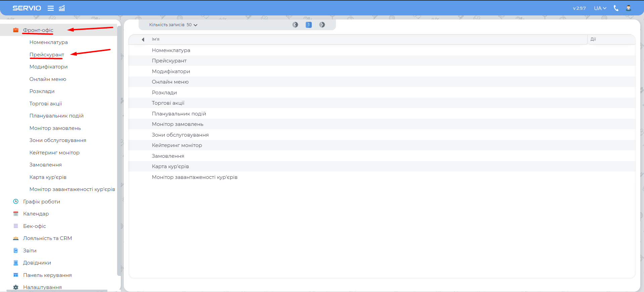Open Бек-офіс section in sidebar

(x=34, y=226)
